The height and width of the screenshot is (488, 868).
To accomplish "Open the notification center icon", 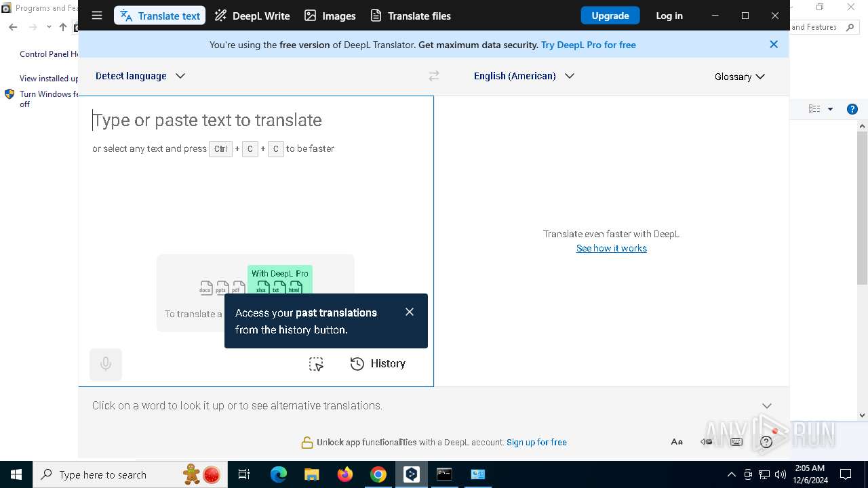I will 846,474.
